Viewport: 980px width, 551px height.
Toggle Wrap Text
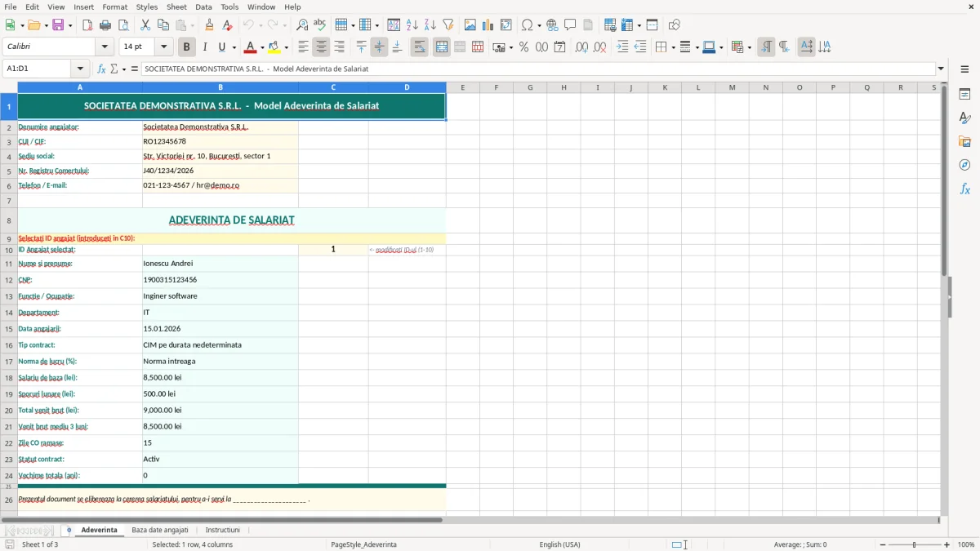point(420,47)
